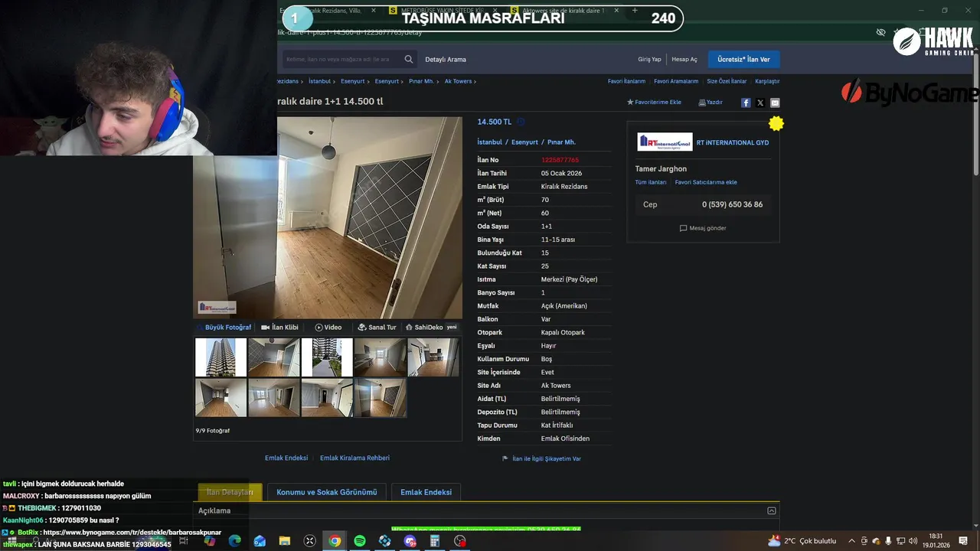Open the weather widget showing 2°C

pos(802,540)
